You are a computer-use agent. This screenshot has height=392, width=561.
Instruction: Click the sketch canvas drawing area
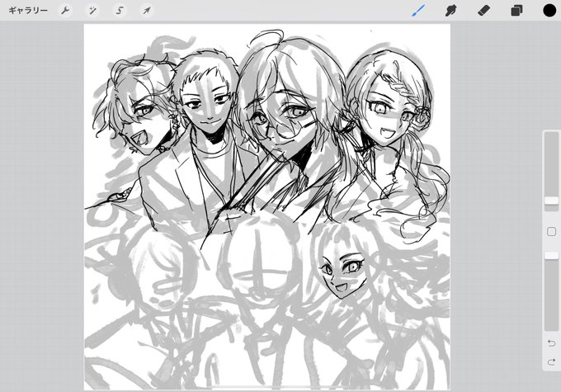(267, 207)
